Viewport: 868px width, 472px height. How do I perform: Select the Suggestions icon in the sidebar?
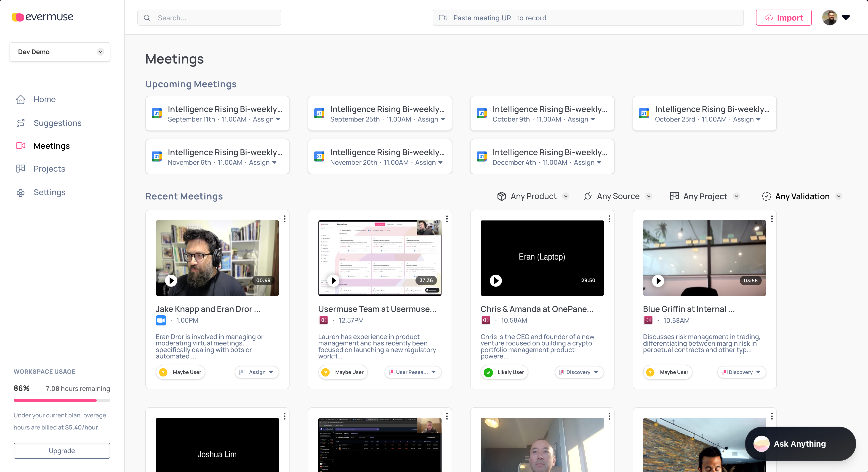[20, 123]
